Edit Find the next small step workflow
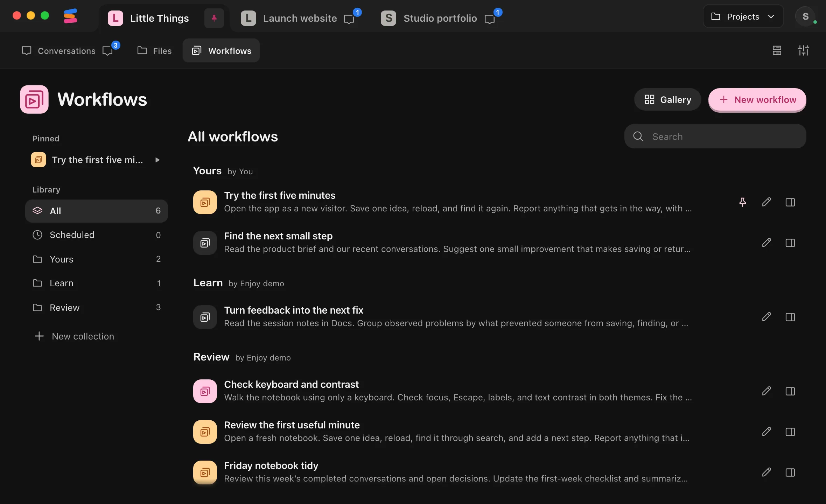This screenshot has width=826, height=504. pos(766,243)
